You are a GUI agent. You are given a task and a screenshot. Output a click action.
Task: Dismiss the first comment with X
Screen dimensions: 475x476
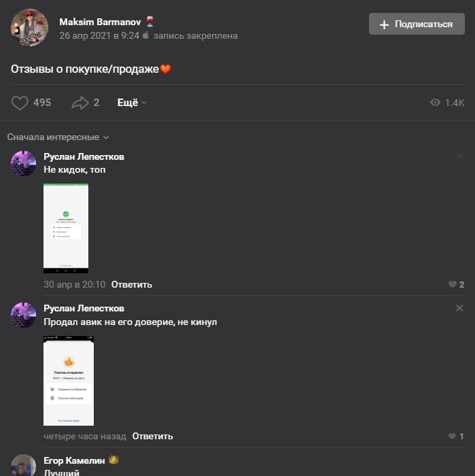[459, 156]
